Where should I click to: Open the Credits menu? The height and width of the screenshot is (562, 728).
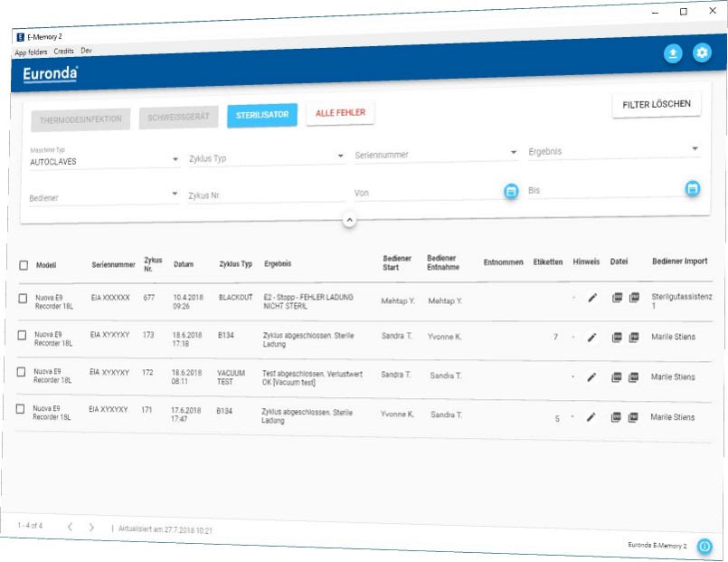63,51
